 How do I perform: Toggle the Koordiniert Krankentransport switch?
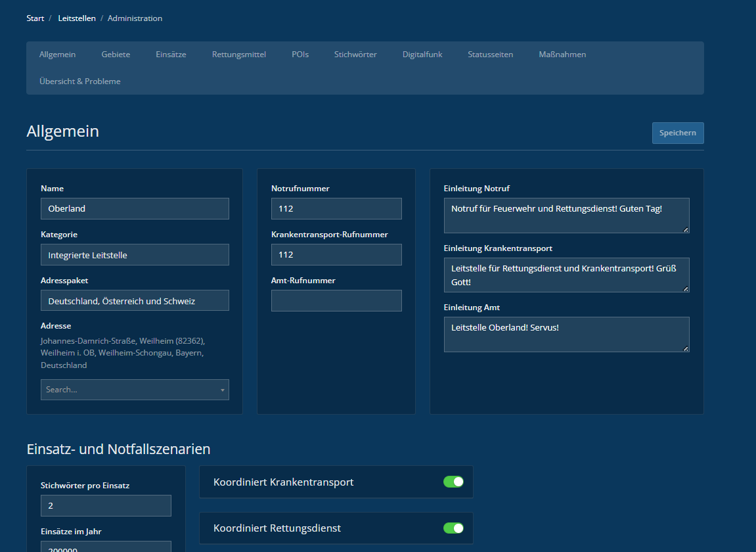click(453, 482)
